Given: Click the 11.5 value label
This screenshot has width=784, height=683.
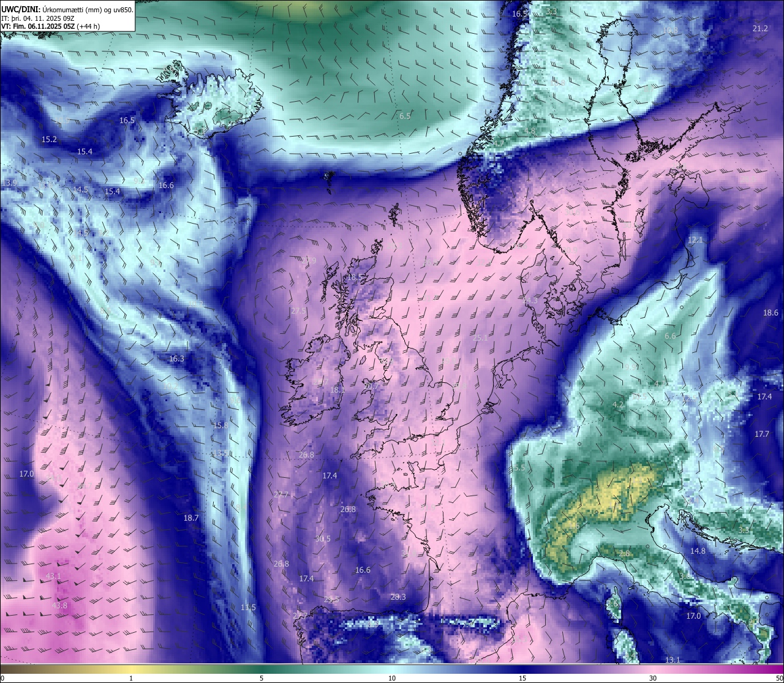Looking at the screenshot, I should click(248, 608).
